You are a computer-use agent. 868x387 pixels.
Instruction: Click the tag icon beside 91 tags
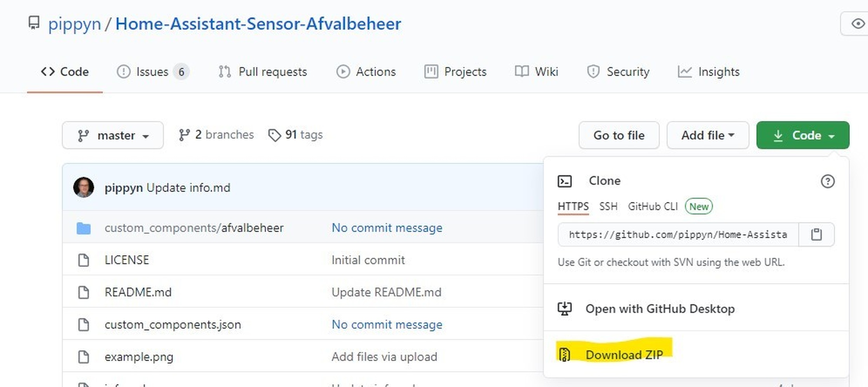275,135
